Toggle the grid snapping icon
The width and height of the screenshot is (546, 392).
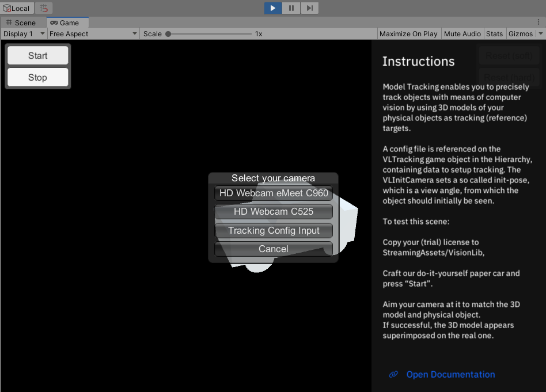point(44,8)
